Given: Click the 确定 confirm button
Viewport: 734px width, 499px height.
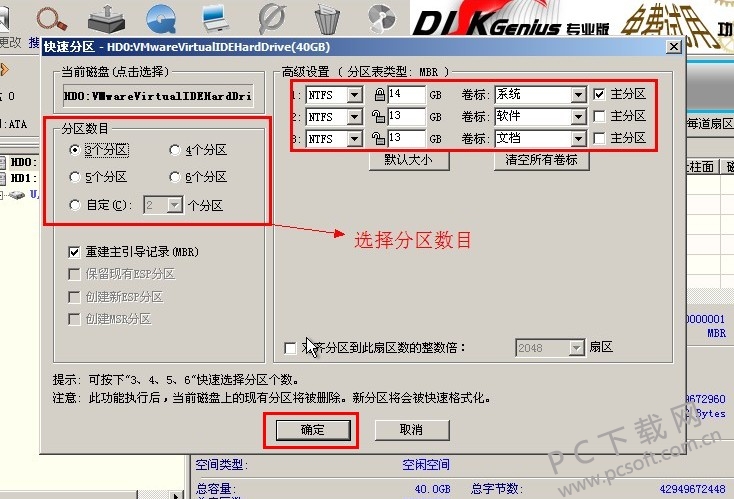Looking at the screenshot, I should (313, 430).
